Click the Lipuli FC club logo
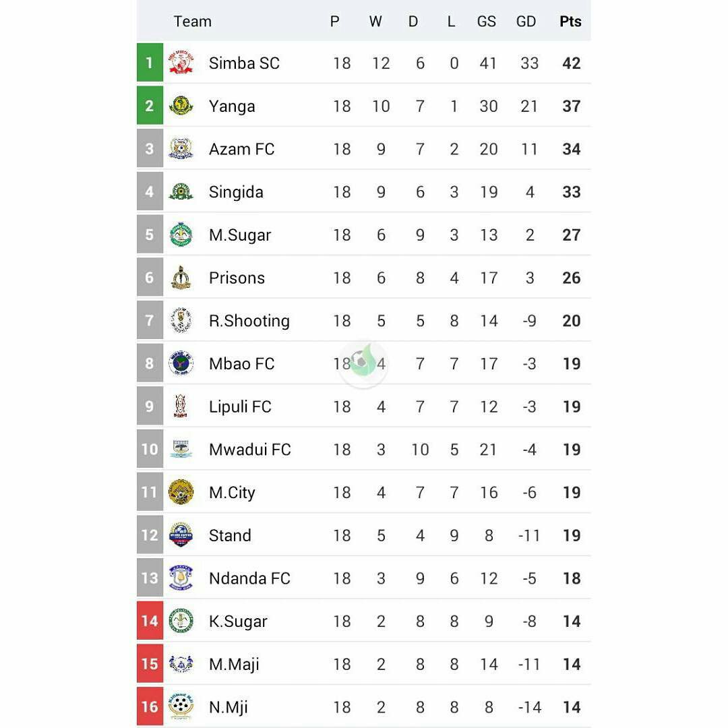The width and height of the screenshot is (728, 728). coord(181,406)
